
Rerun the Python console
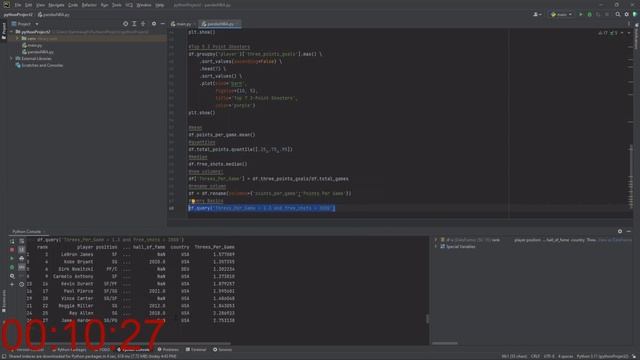(12, 241)
